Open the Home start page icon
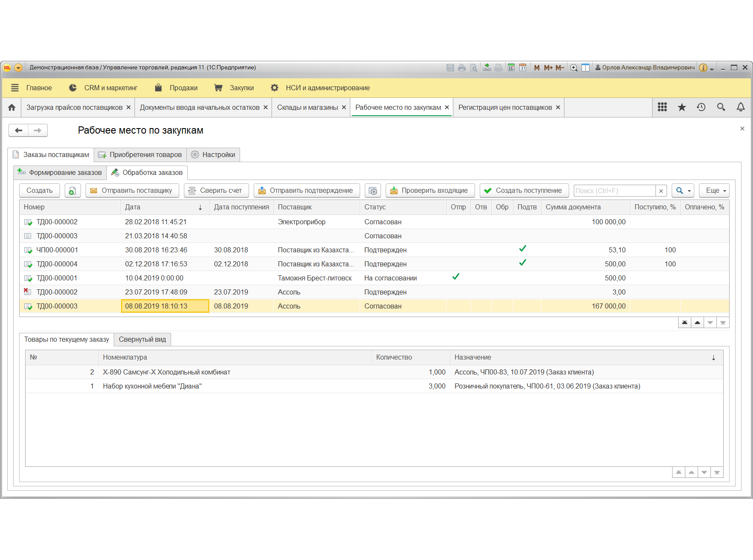Screen dimensions: 753x560 tap(11, 108)
